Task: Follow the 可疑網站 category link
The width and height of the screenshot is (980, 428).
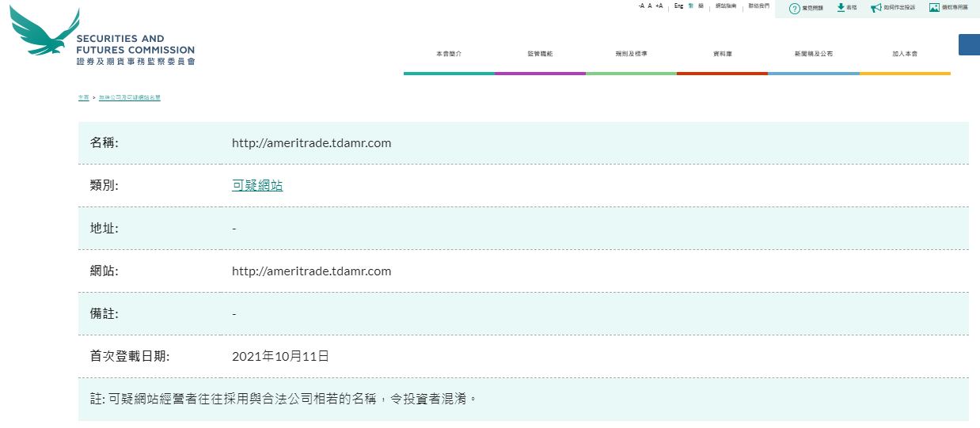Action: point(257,186)
